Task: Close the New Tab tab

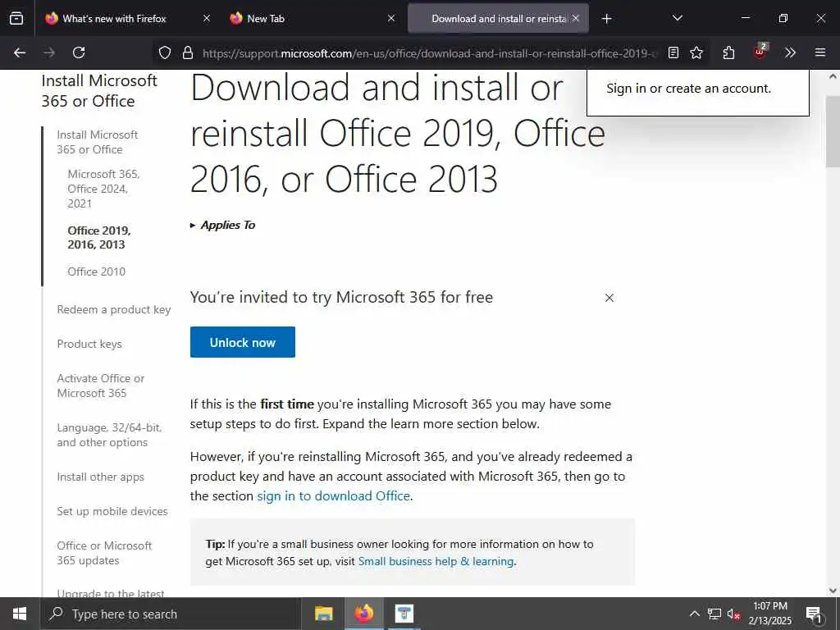Action: click(391, 18)
